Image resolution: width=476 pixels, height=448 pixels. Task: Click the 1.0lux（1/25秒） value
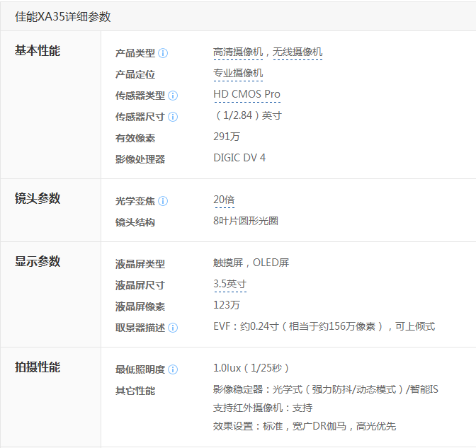pos(251,368)
